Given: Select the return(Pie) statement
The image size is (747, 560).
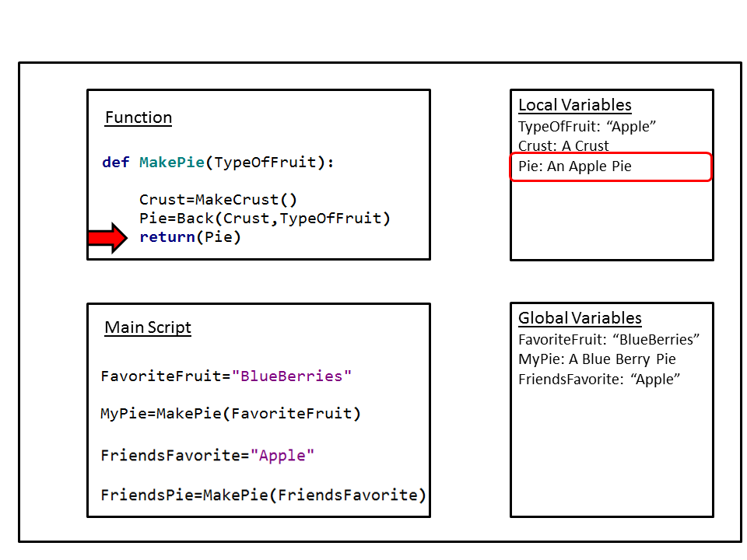Looking at the screenshot, I should tap(191, 237).
